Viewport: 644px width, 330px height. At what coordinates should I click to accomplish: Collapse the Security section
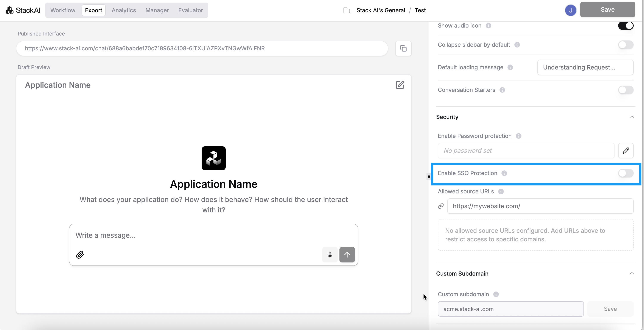coord(632,117)
